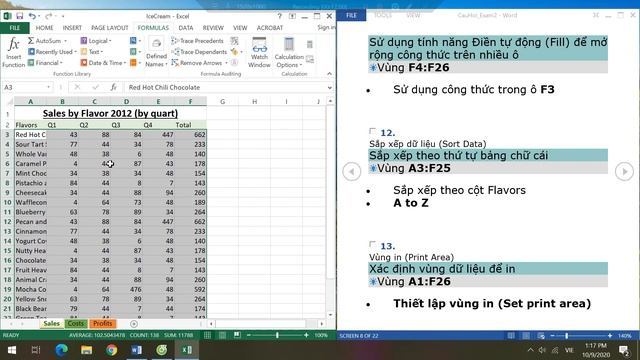Go to previous screen in Word reading view
This screenshot has width=640, height=360.
tap(351, 171)
